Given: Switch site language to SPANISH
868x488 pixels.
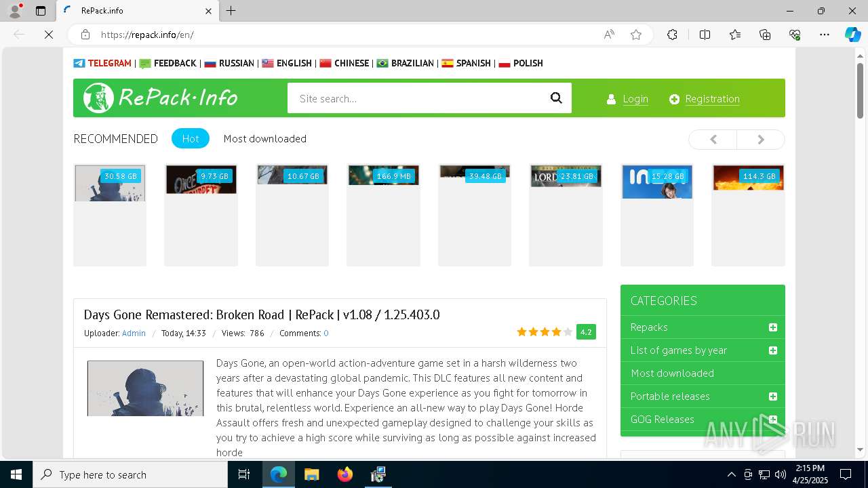Looking at the screenshot, I should [466, 63].
